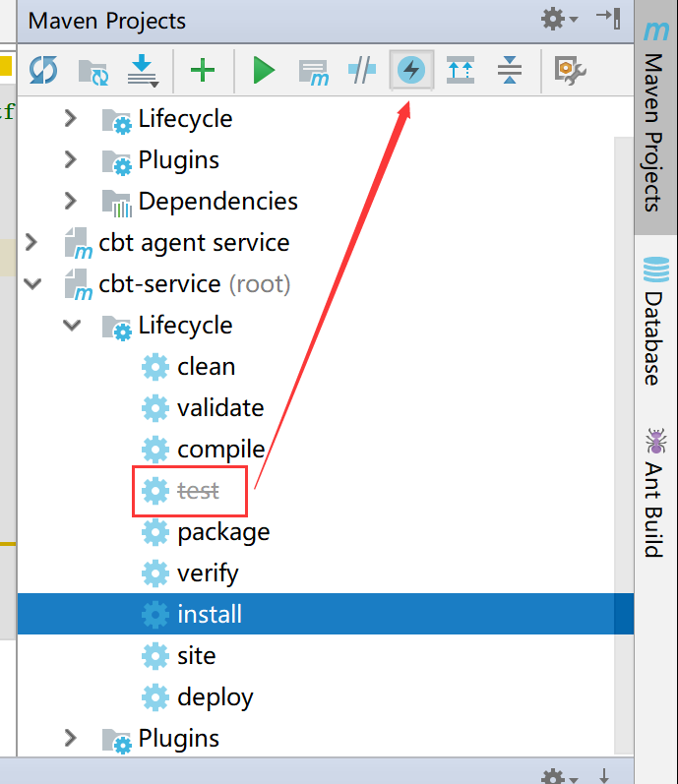Select cbt agent service label
The image size is (678, 784).
(x=194, y=244)
